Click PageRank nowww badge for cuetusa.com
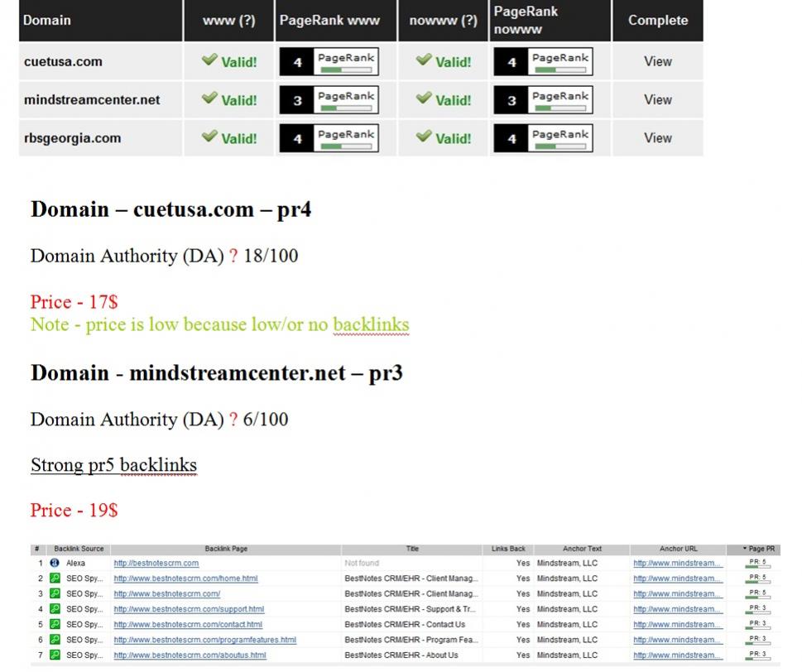Image resolution: width=802 pixels, height=672 pixels. click(543, 61)
